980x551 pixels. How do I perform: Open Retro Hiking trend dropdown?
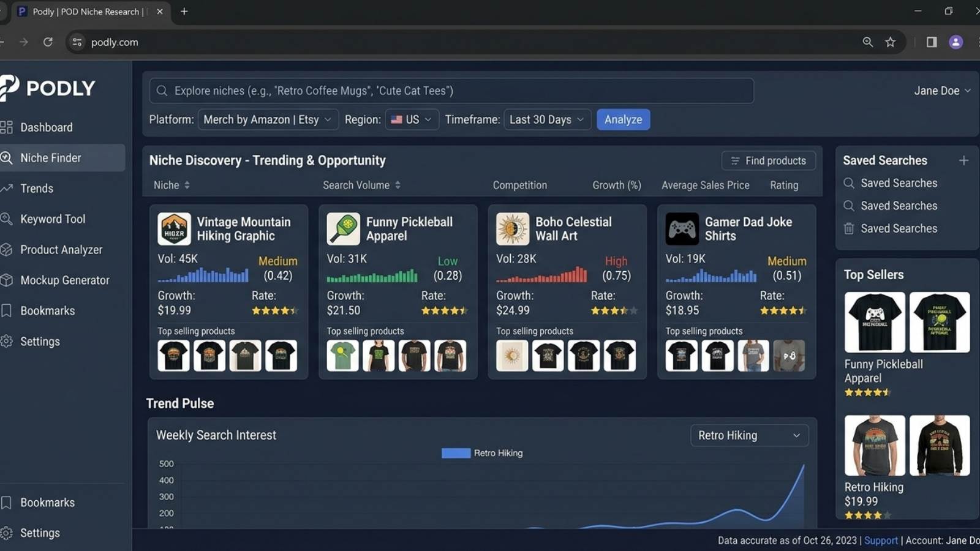749,435
